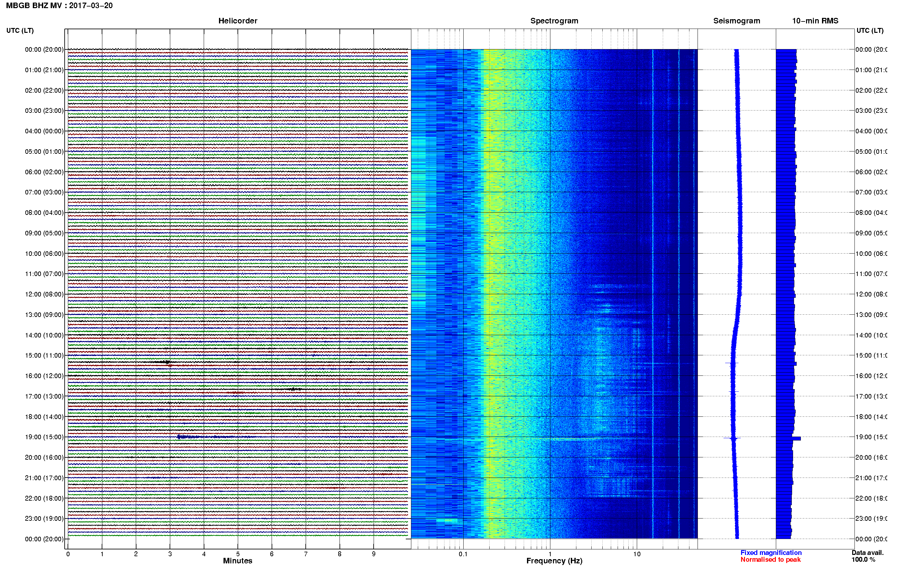The width and height of the screenshot is (924, 578).
Task: Click the 5 tick on the Minutes axis
Action: [238, 554]
